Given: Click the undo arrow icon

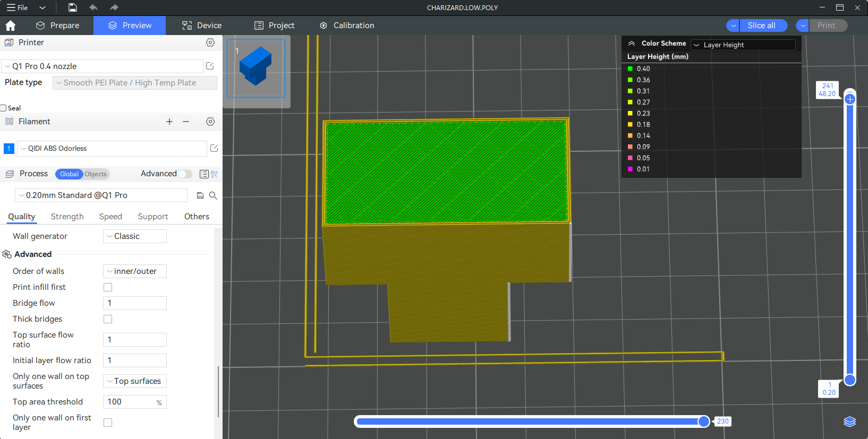Looking at the screenshot, I should click(x=93, y=7).
